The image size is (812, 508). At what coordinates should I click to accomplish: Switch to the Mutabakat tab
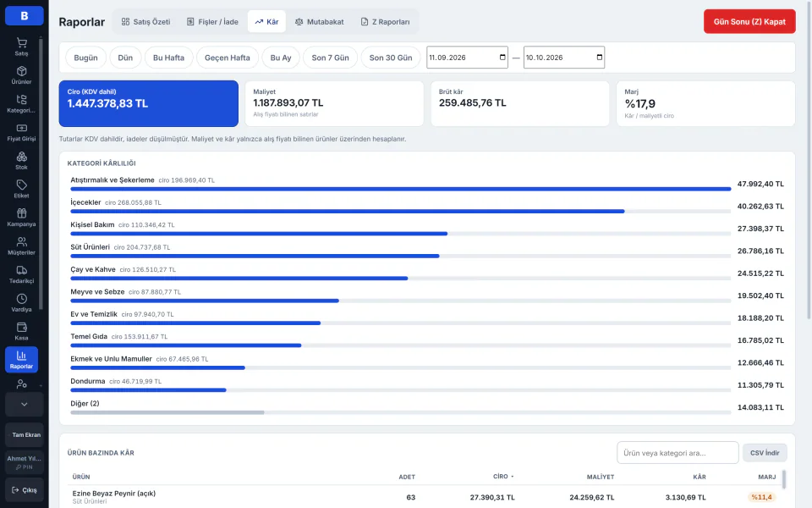point(319,22)
